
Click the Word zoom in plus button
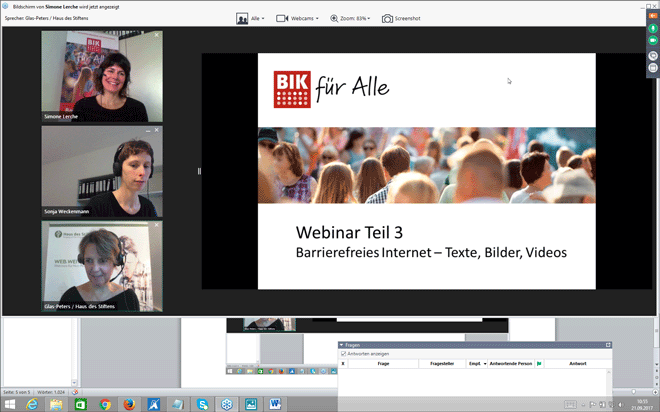[655, 392]
